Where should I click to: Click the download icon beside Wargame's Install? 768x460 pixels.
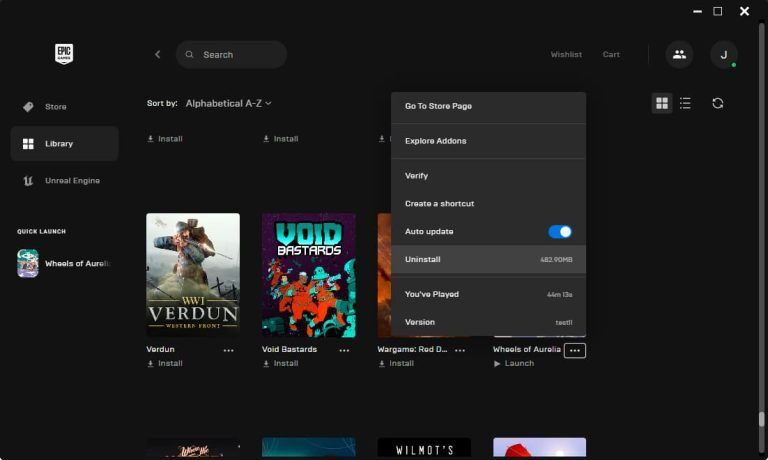tap(382, 363)
